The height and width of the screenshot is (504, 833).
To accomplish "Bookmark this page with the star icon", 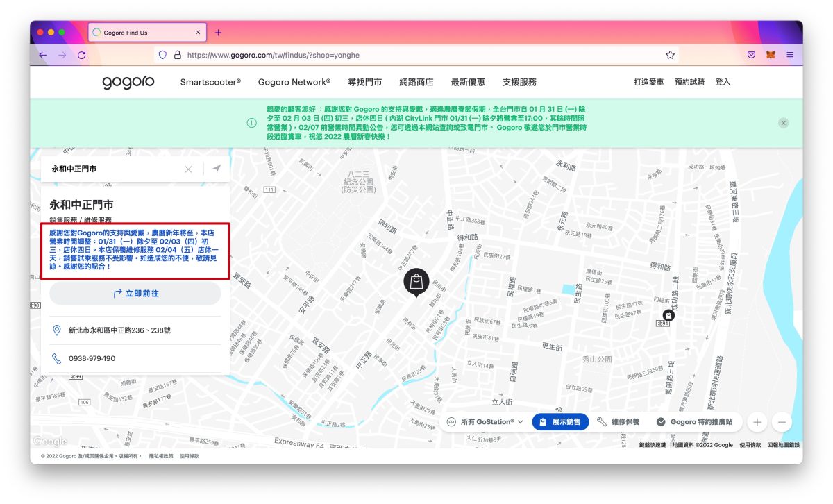I will (670, 55).
